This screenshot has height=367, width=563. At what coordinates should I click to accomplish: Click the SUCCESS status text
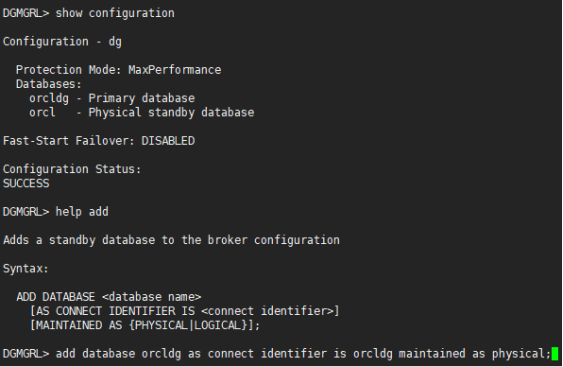(x=26, y=184)
